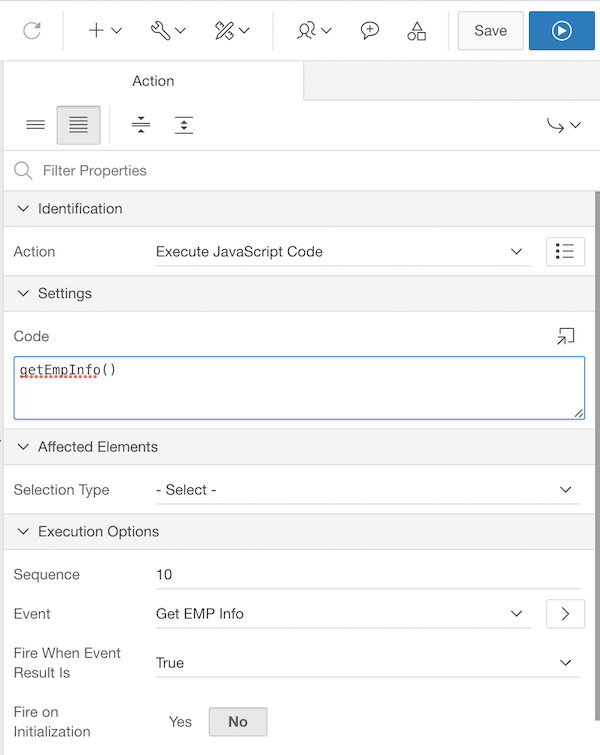This screenshot has width=600, height=755.
Task: Click the undo/refresh arrow icon
Action: click(32, 31)
